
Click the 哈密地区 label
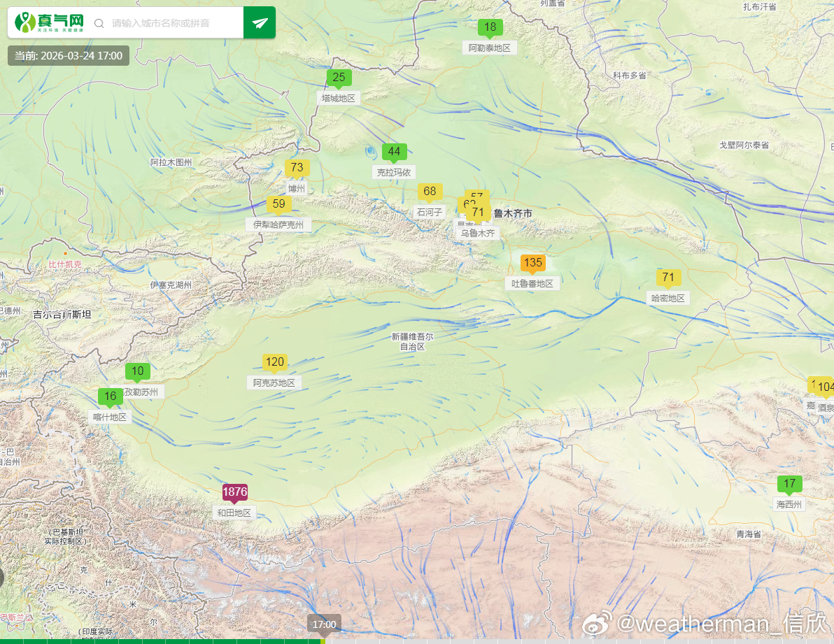click(667, 298)
